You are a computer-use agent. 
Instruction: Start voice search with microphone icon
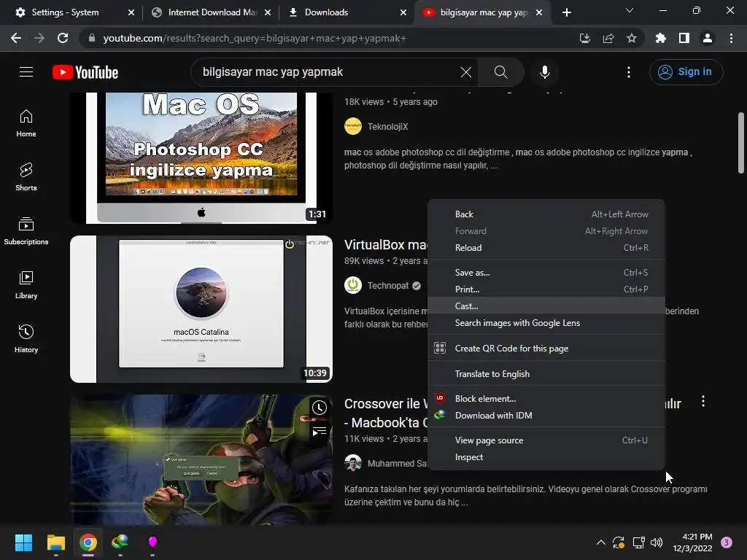click(x=544, y=72)
